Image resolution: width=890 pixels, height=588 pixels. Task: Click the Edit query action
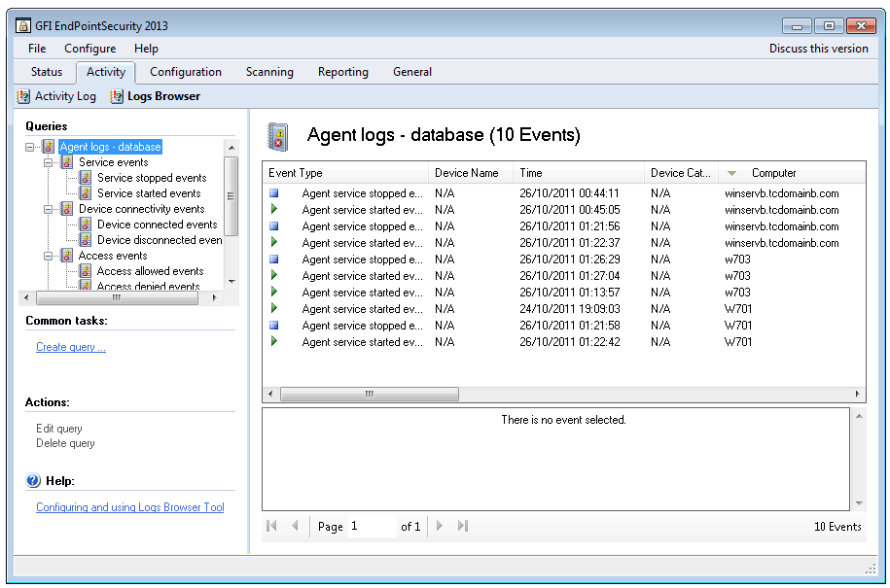(x=59, y=429)
